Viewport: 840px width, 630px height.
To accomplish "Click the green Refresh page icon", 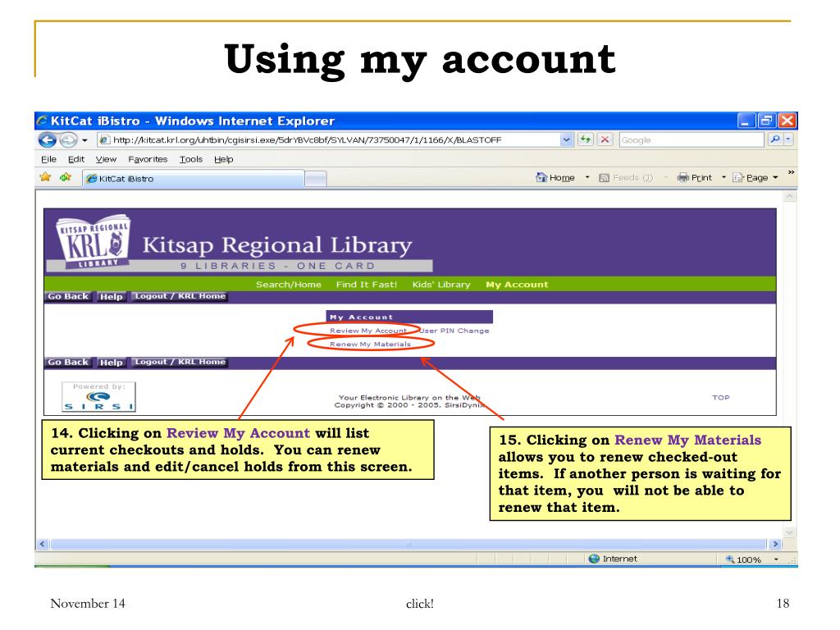I will (585, 139).
